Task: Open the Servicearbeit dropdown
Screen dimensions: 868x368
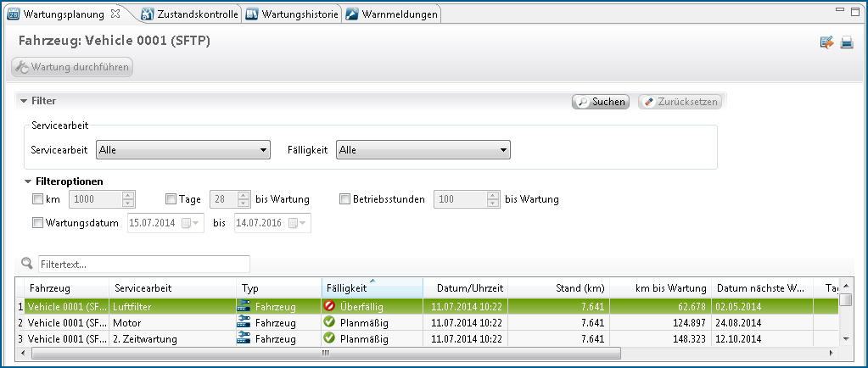Action: (x=182, y=150)
